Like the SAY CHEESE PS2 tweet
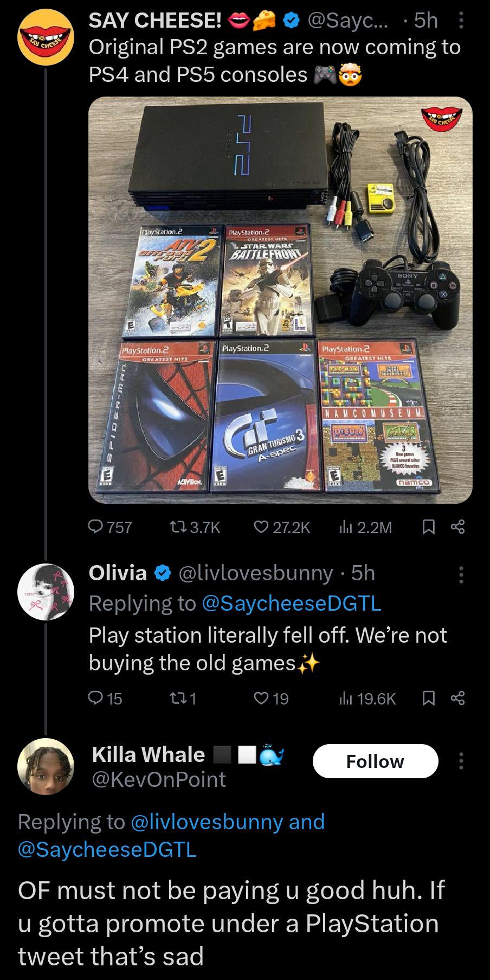Image resolution: width=490 pixels, height=980 pixels. (x=262, y=527)
